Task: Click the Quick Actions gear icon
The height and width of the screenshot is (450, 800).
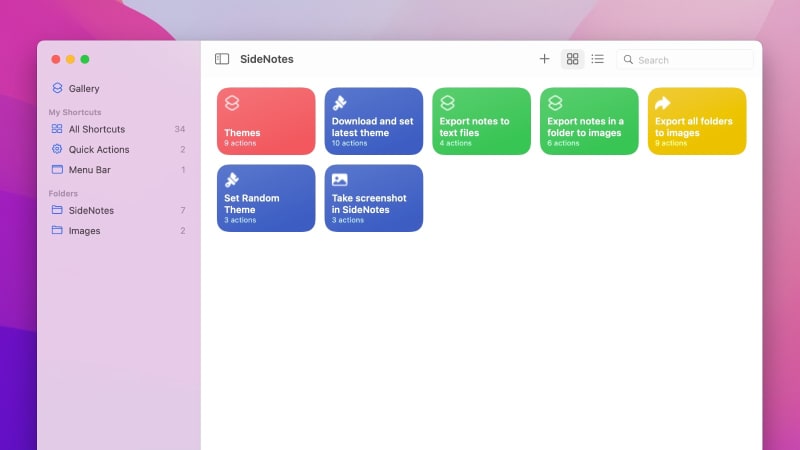Action: pos(57,149)
